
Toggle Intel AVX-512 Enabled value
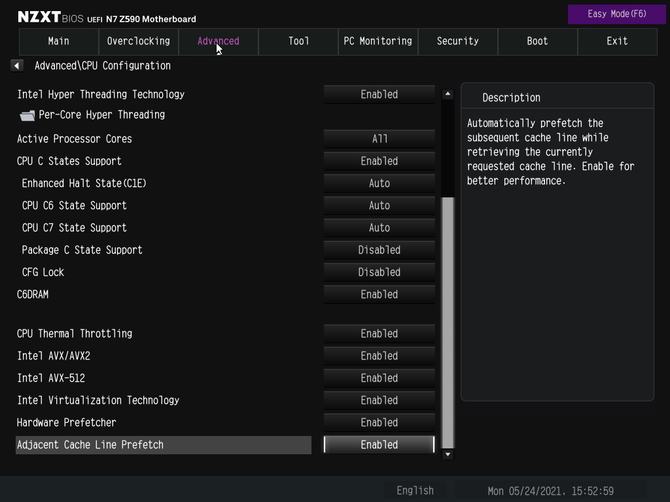(x=379, y=378)
